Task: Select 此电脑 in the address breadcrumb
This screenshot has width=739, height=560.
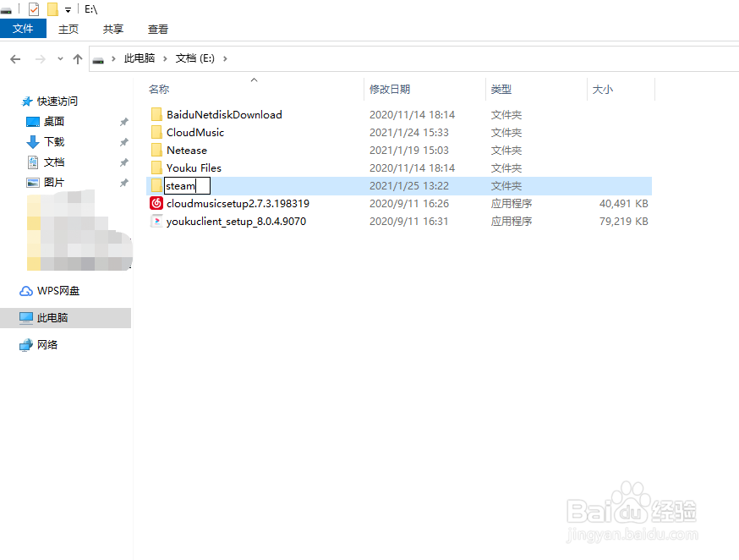Action: point(139,58)
